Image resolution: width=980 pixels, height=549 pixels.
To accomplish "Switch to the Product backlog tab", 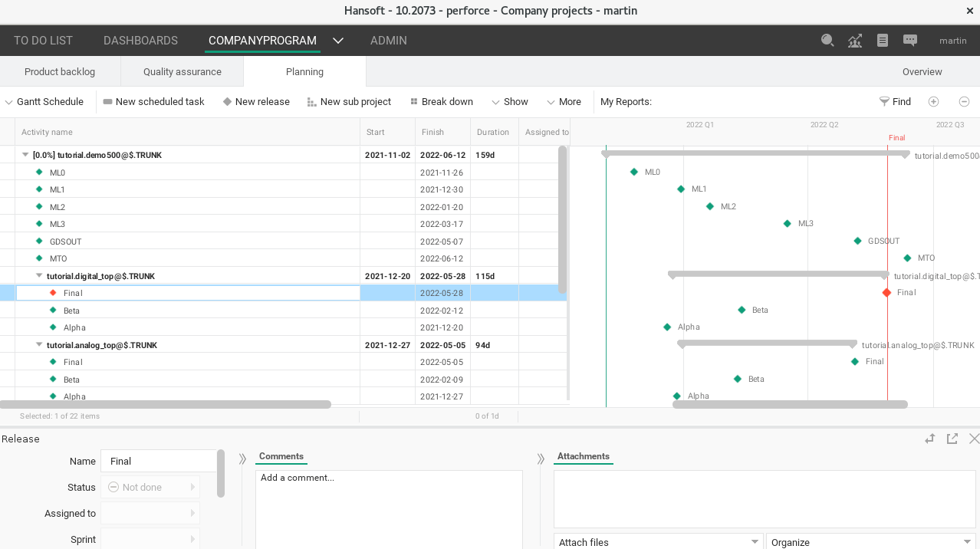I will click(60, 72).
